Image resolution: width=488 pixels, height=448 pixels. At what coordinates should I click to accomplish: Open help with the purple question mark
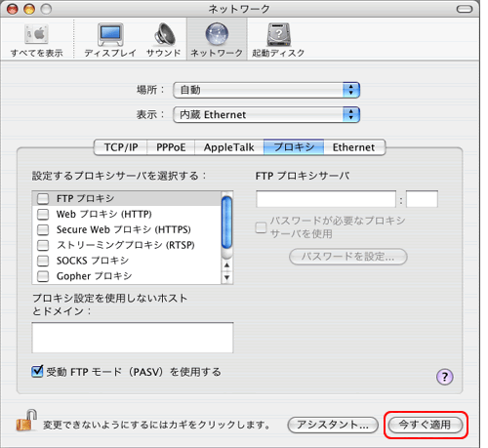point(444,377)
